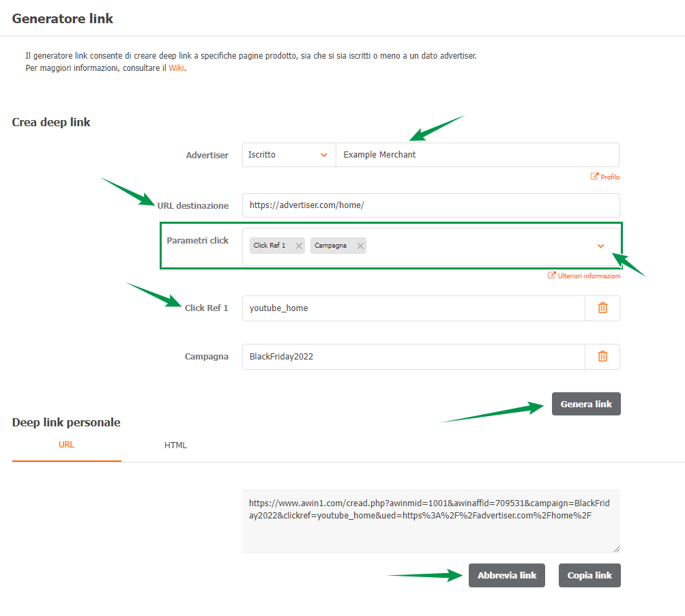Select the URL tab
The width and height of the screenshot is (685, 616).
coord(66,445)
